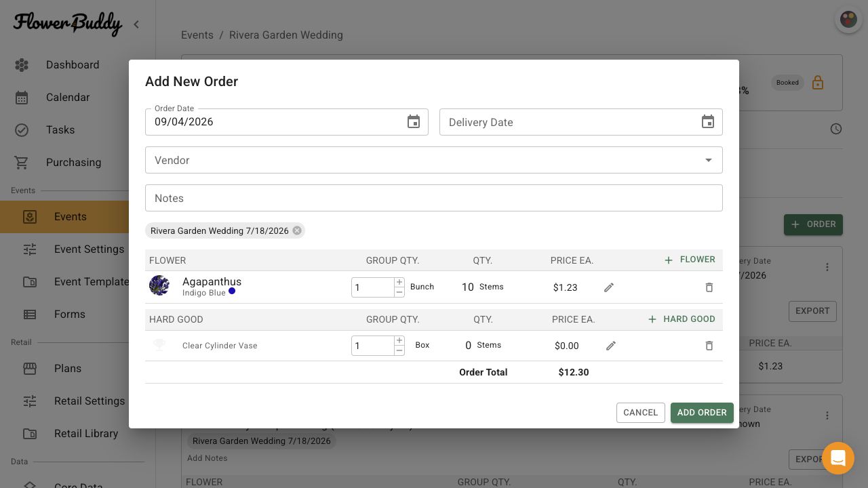Click the + ORDER button behind dialog
Image resolution: width=868 pixels, height=488 pixels.
click(x=813, y=224)
